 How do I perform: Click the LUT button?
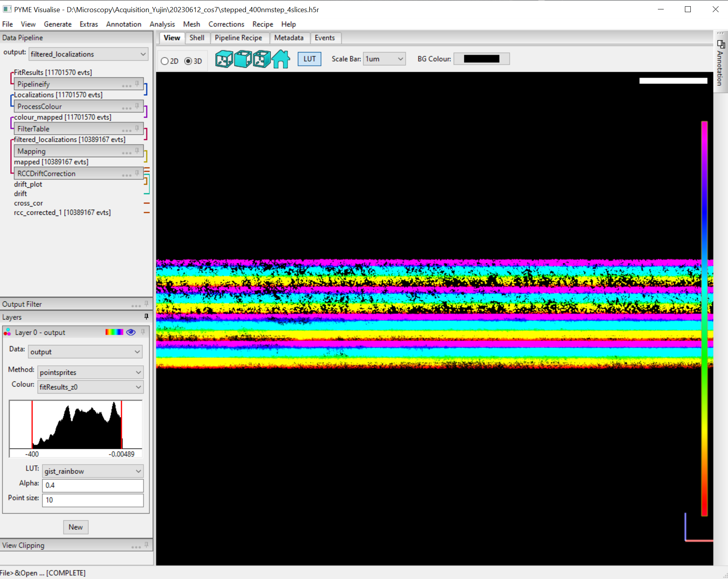click(x=309, y=59)
